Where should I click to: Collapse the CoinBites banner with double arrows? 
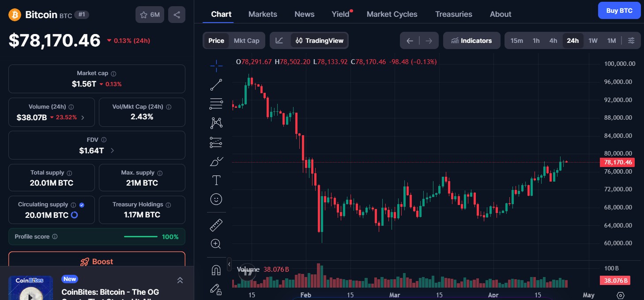[x=180, y=280]
